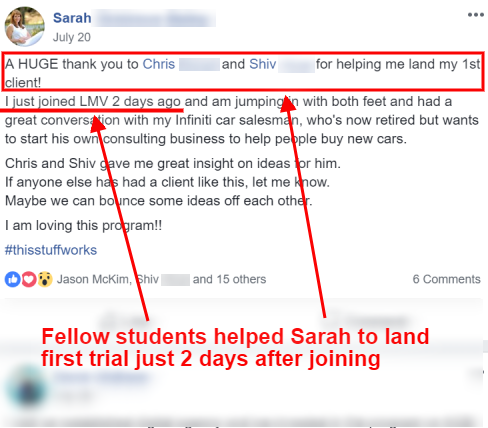Click Jason McKim in the reactions list
Image resolution: width=488 pixels, height=428 pixels.
[93, 279]
